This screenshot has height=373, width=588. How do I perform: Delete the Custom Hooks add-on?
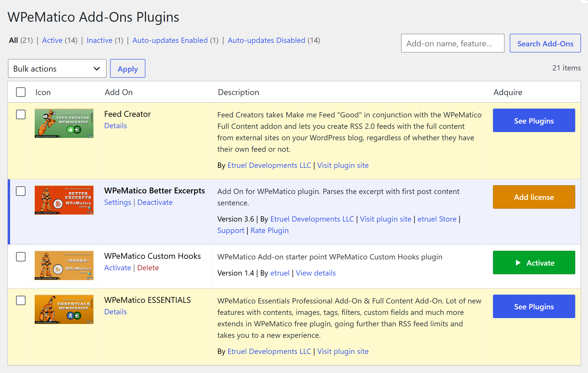pyautogui.click(x=148, y=268)
